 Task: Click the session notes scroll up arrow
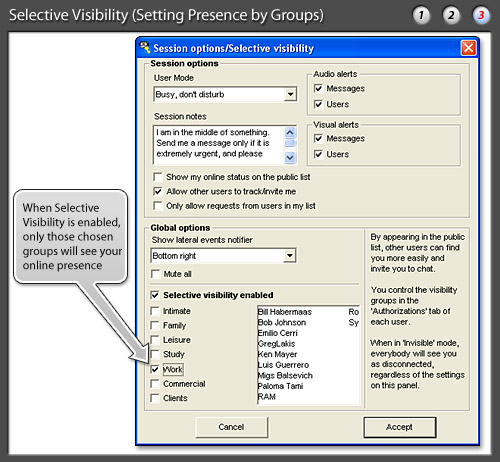(x=290, y=133)
